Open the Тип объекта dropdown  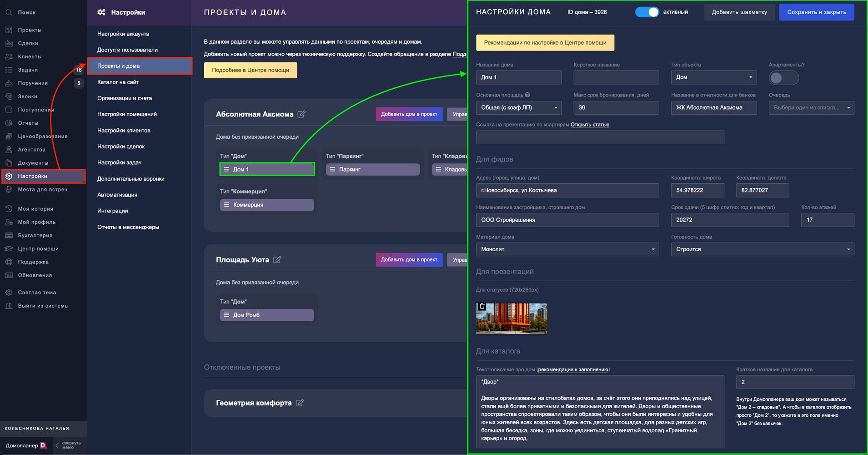tap(713, 77)
